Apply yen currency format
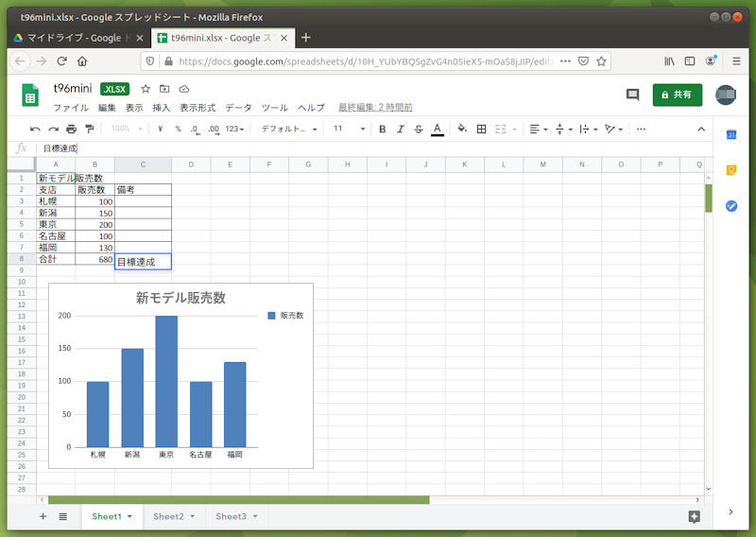This screenshot has width=756, height=537. (x=160, y=129)
